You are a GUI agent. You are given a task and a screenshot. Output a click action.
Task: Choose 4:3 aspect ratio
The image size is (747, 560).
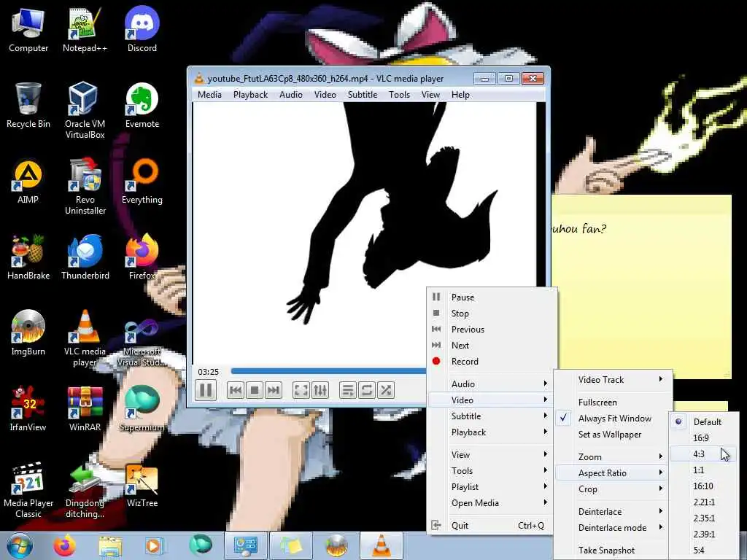click(704, 454)
